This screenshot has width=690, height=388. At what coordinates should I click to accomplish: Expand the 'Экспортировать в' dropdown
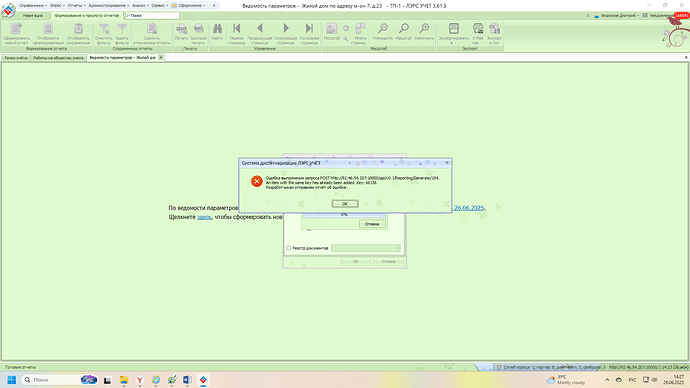tap(454, 33)
